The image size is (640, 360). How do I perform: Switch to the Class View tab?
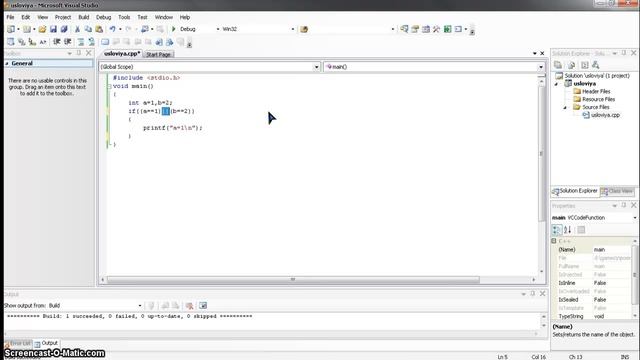point(617,191)
